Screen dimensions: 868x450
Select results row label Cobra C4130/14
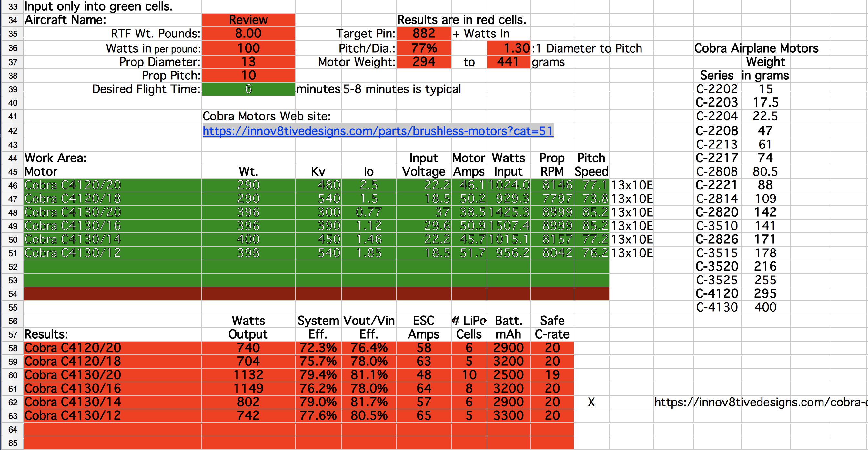tap(113, 402)
